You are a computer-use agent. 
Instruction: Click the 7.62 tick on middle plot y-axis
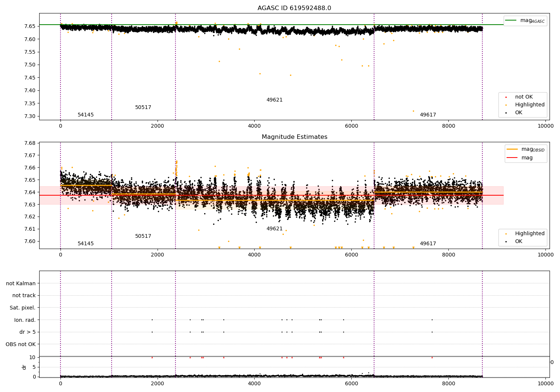30,217
